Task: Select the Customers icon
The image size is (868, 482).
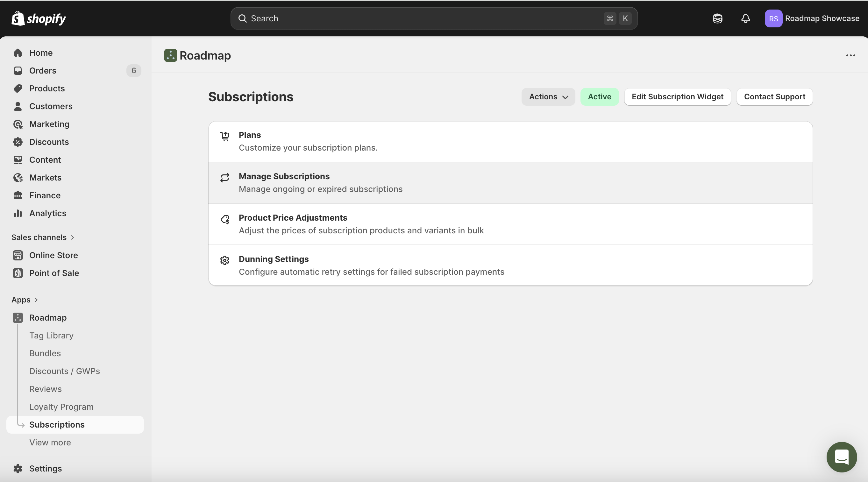Action: pos(18,106)
